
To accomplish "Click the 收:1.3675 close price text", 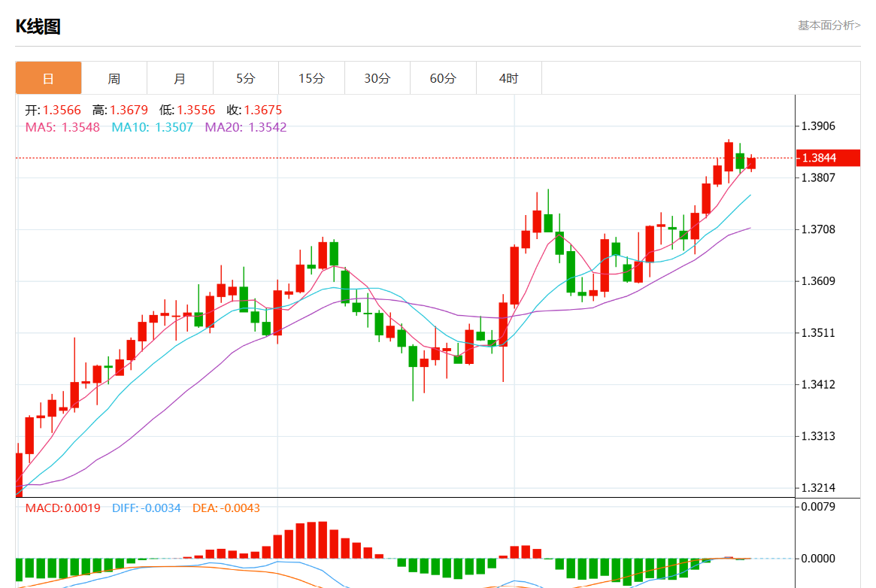I will point(254,110).
